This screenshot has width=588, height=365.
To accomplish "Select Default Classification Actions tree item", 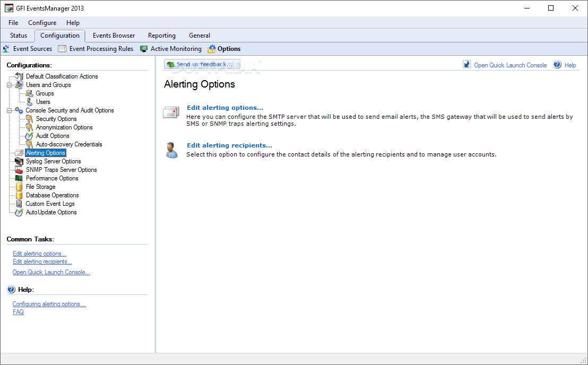I will (62, 76).
